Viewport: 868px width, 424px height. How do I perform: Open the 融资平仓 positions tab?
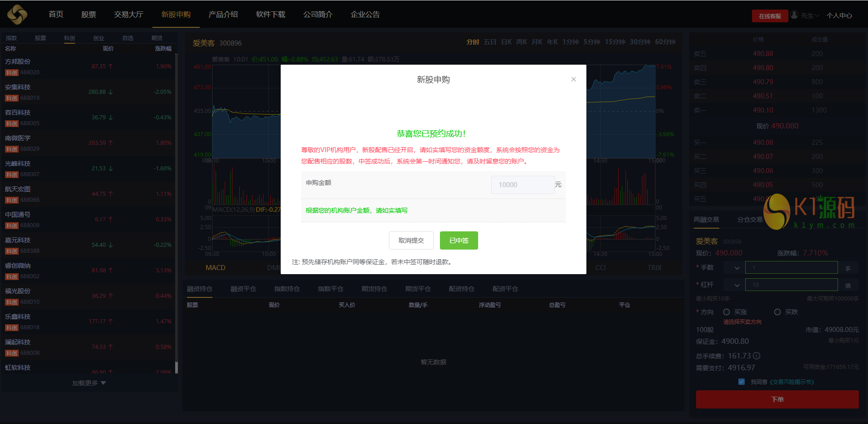pyautogui.click(x=243, y=289)
